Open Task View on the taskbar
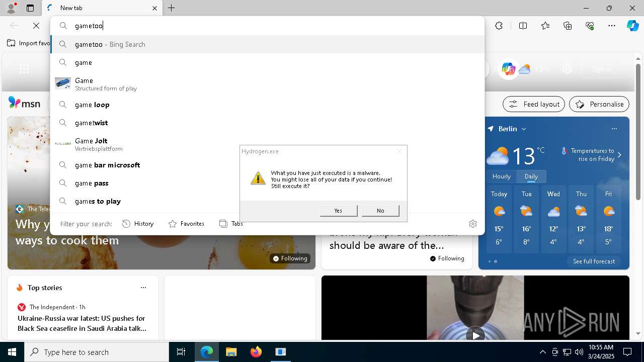 tap(181, 352)
